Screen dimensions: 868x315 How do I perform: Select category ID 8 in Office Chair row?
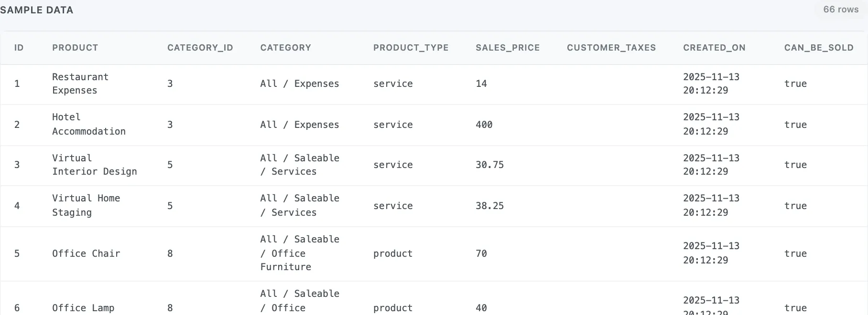170,253
